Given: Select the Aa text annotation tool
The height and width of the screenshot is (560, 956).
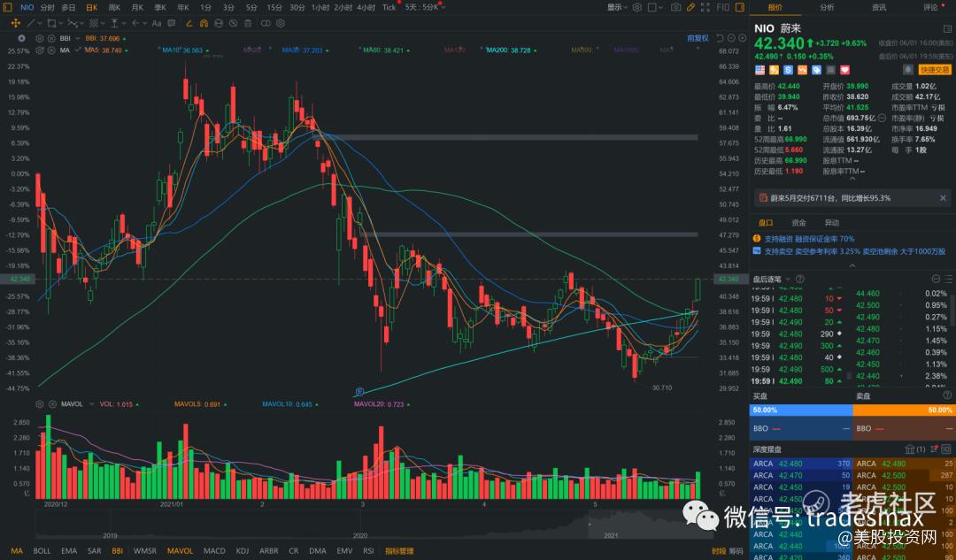Looking at the screenshot, I should click(x=156, y=23).
